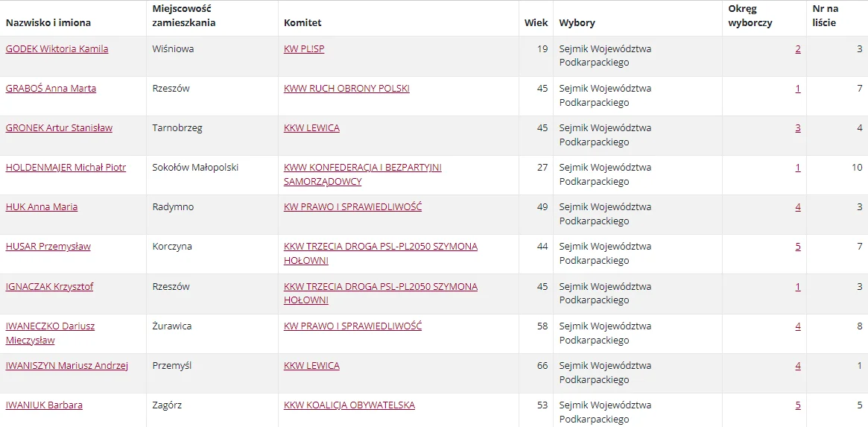
Task: Click the Komitet column header
Action: coord(302,22)
